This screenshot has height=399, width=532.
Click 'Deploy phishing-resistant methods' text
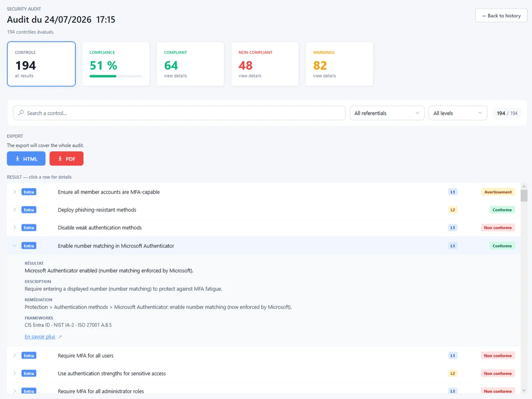pos(97,210)
